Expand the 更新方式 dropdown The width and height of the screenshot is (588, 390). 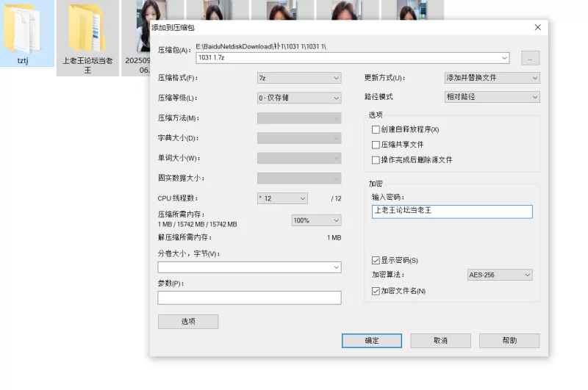pos(492,78)
